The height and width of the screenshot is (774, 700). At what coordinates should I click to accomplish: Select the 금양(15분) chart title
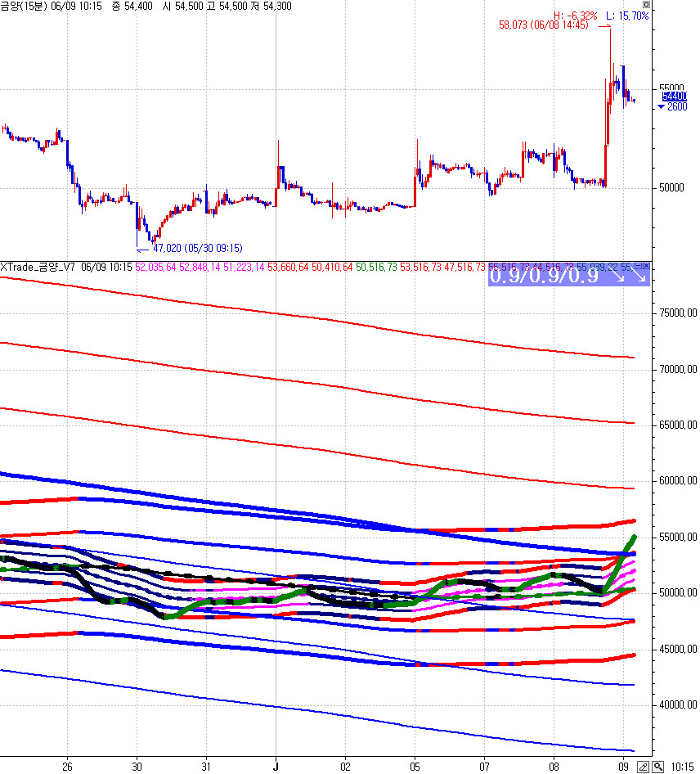point(26,6)
